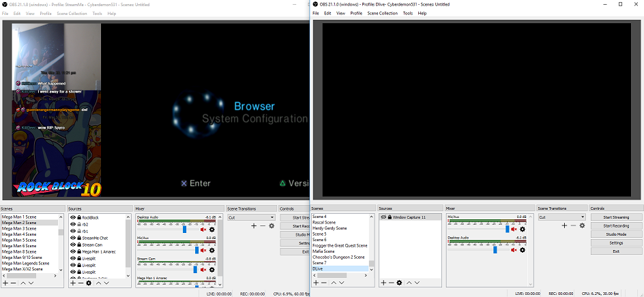Image resolution: width=644 pixels, height=297 pixels.
Task: Open Desktop Audio gear in StreamMe mixer
Action: [x=212, y=230]
